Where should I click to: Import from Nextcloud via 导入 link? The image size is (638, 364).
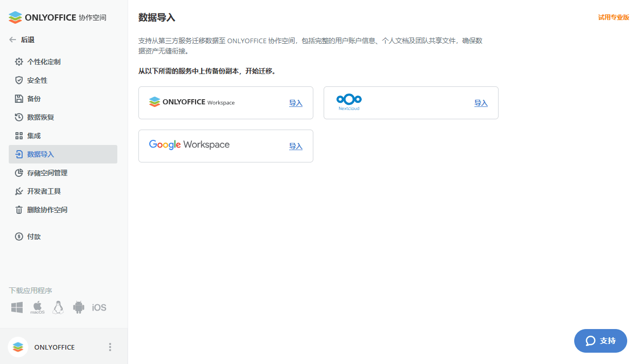[481, 103]
